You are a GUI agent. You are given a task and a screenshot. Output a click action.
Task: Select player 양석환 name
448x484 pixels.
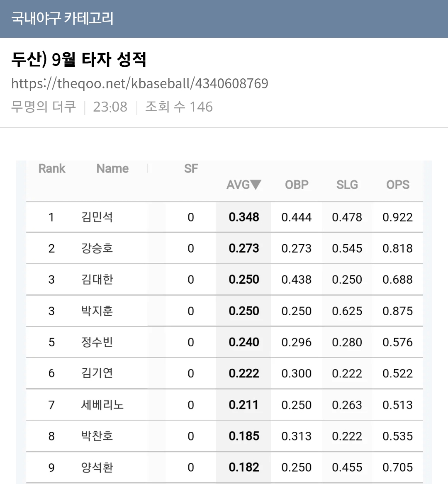[97, 467]
